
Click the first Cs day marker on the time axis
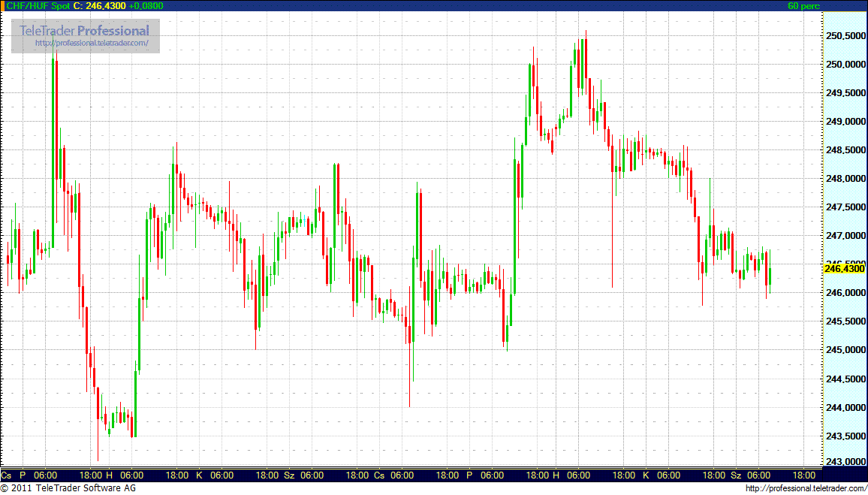7,475
